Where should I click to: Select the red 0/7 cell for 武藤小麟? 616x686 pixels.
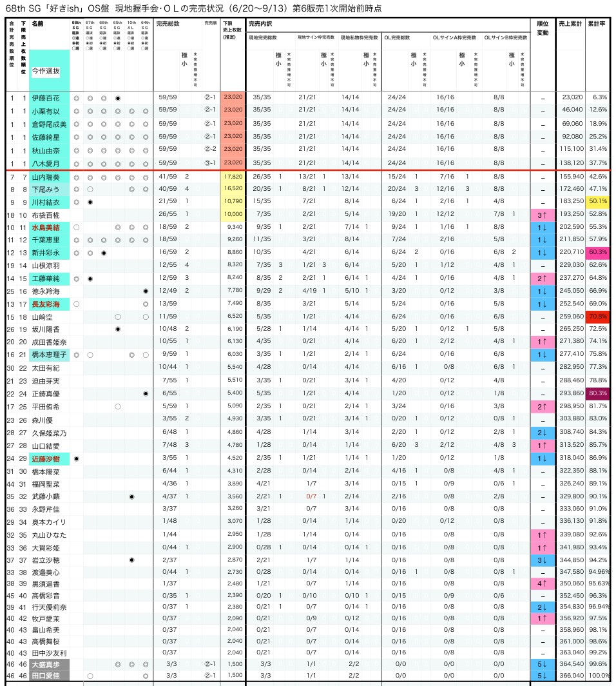pos(311,496)
